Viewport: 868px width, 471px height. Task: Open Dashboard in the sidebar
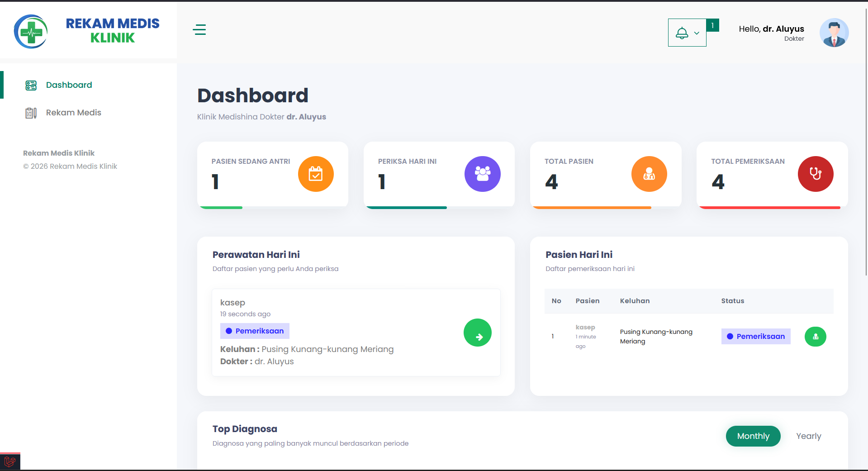[x=69, y=85]
